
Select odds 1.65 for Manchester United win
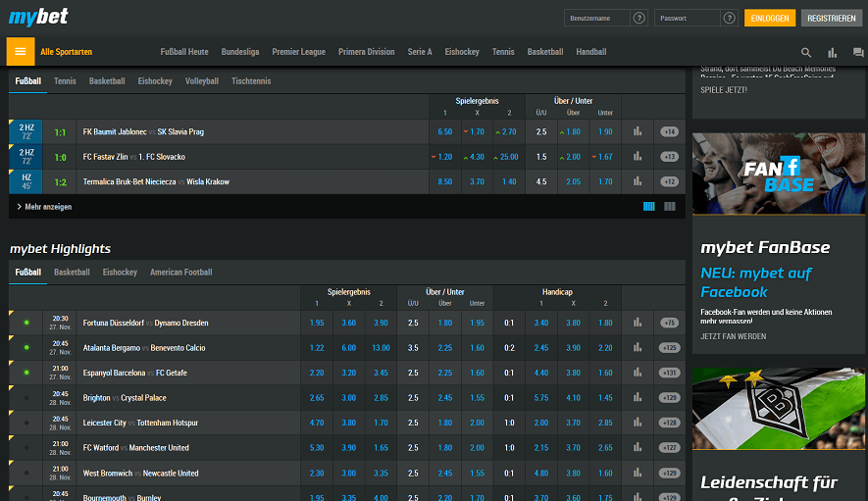(381, 447)
